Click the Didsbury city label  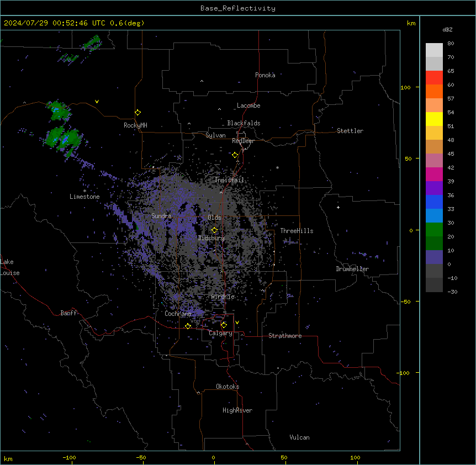(x=211, y=238)
